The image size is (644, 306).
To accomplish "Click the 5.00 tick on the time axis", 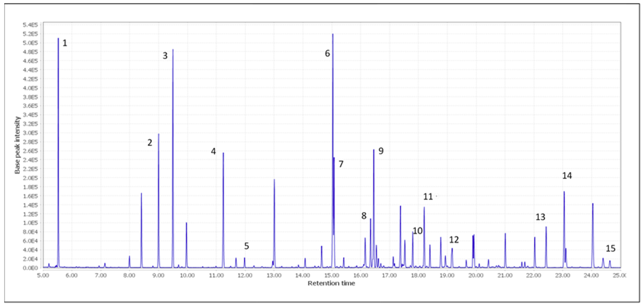I will 43,275.
